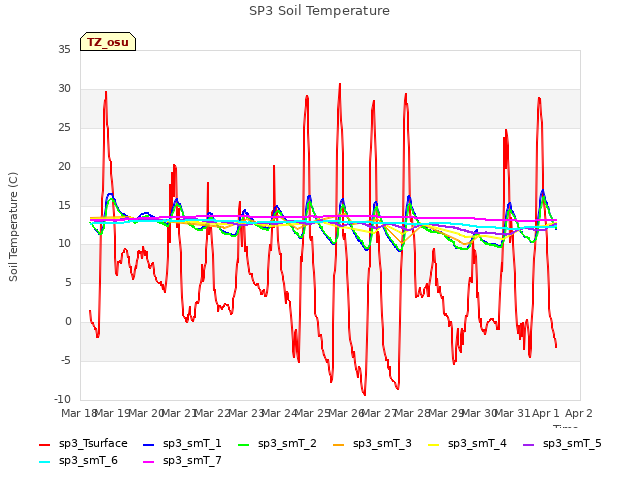Click the Apr 2 x-axis tick label
The image size is (640, 480).
[579, 413]
